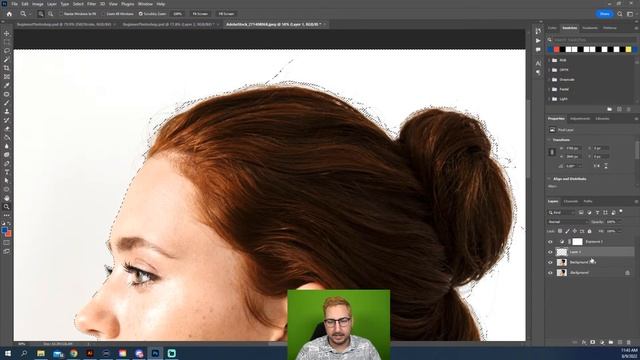Click the 100% zoom button
Screen dimensions: 640x360
pyautogui.click(x=178, y=14)
